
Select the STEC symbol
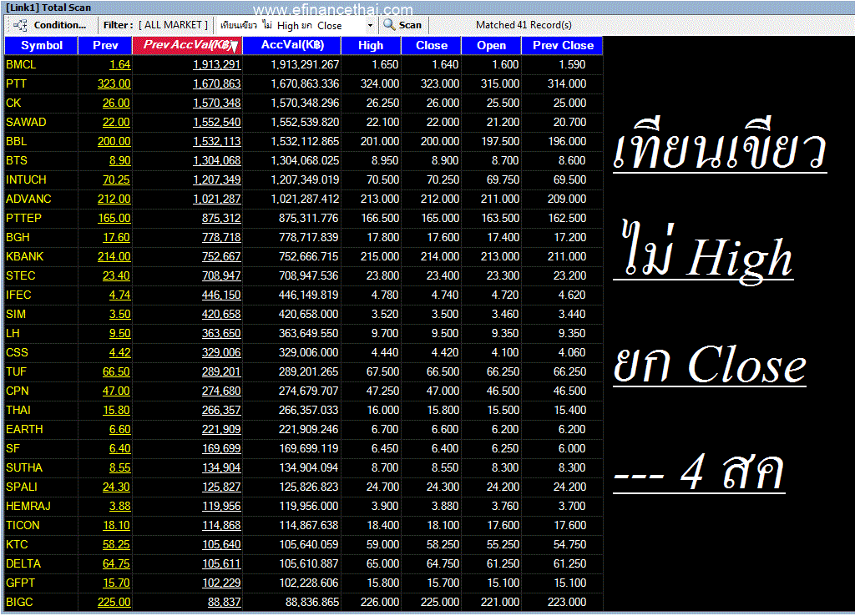[x=20, y=275]
